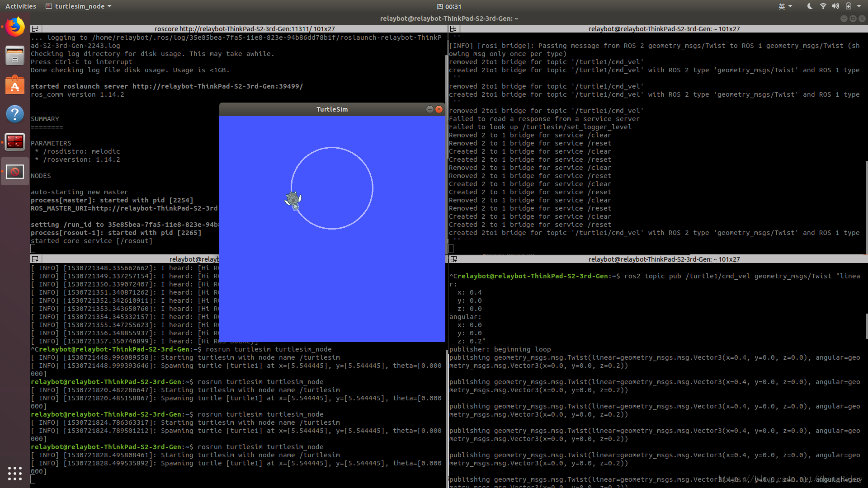This screenshot has width=868, height=488.
Task: Toggle Night Light moon icon in top bar
Action: point(810,6)
